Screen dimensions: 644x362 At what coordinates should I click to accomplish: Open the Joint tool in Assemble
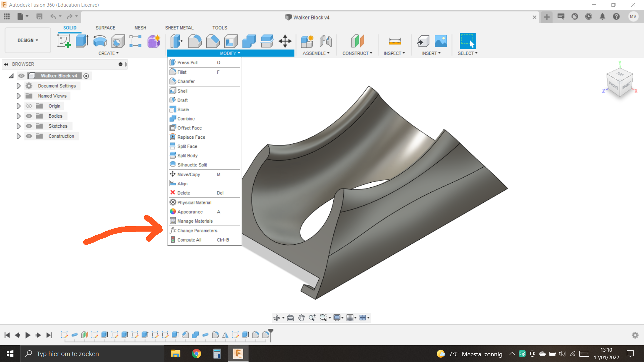[x=325, y=41]
